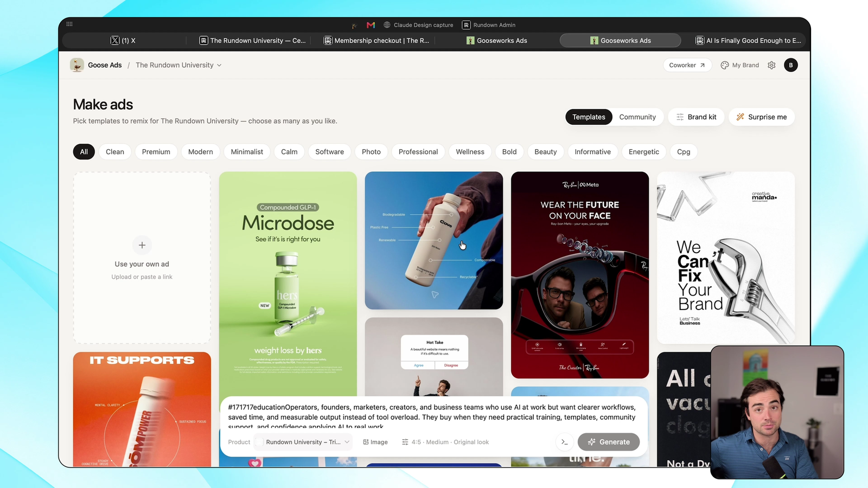Click the terminal prompt icon button

564,442
